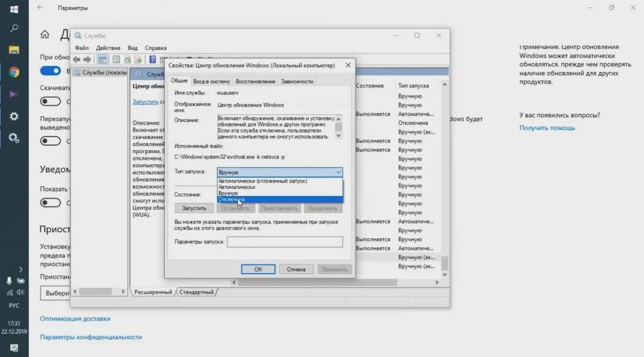Switch to the Services double-gear taskbar icon
Screen dimensions: 644x357
click(14, 138)
